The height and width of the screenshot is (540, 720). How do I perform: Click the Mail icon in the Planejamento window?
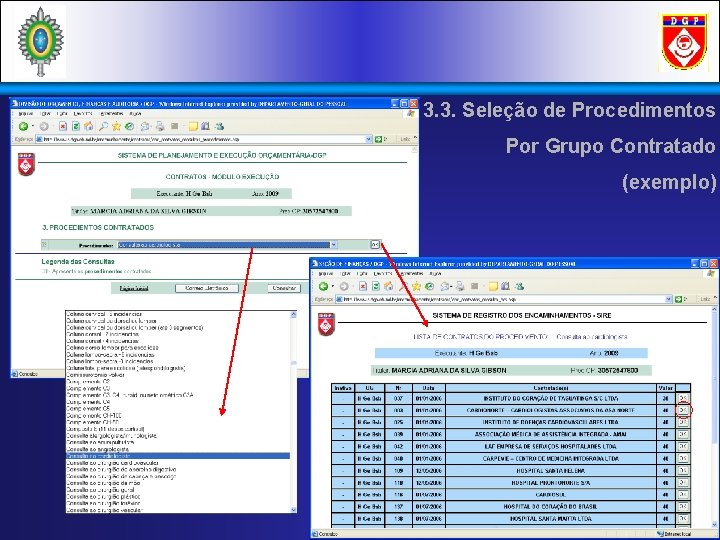[x=145, y=126]
